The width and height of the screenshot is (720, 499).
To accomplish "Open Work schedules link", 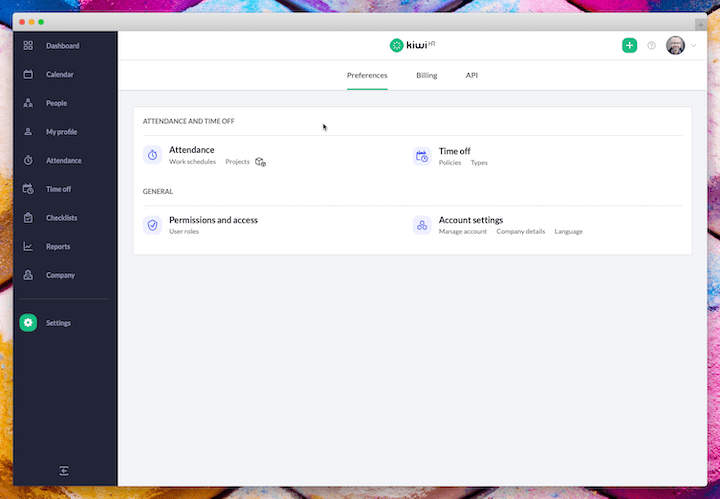I will (192, 162).
